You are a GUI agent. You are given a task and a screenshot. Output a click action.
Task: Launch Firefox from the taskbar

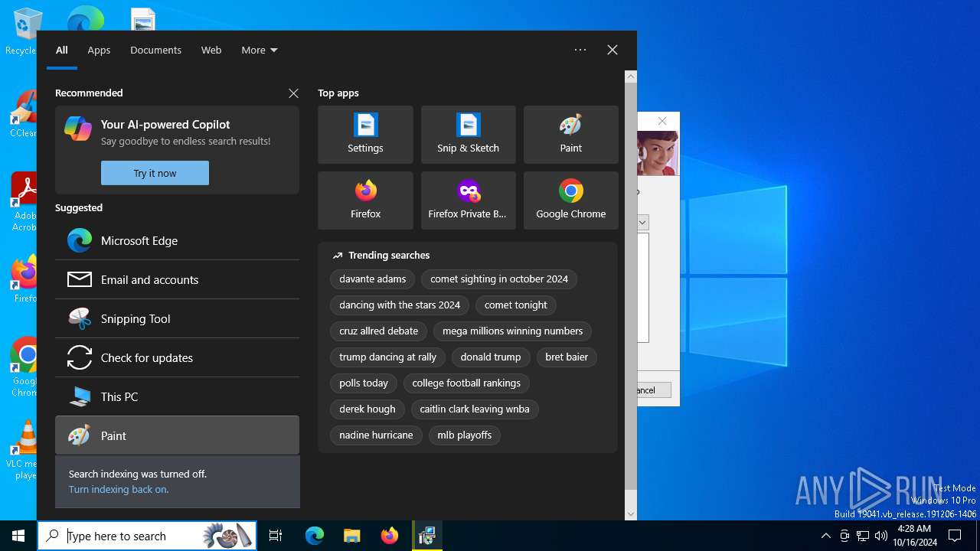point(389,536)
